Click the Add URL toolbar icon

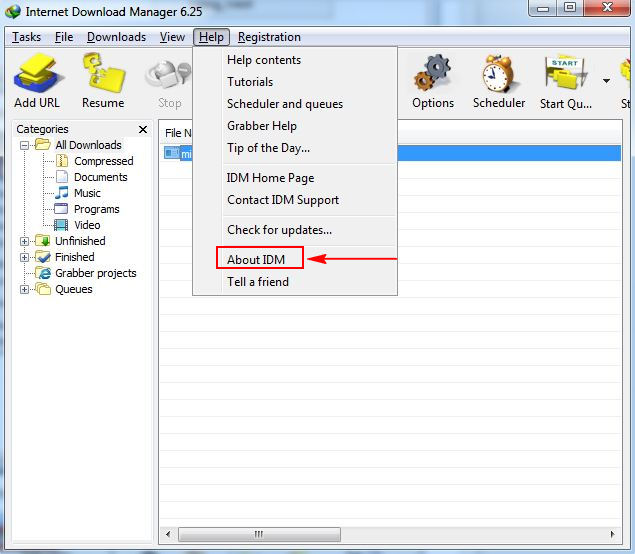pyautogui.click(x=37, y=74)
